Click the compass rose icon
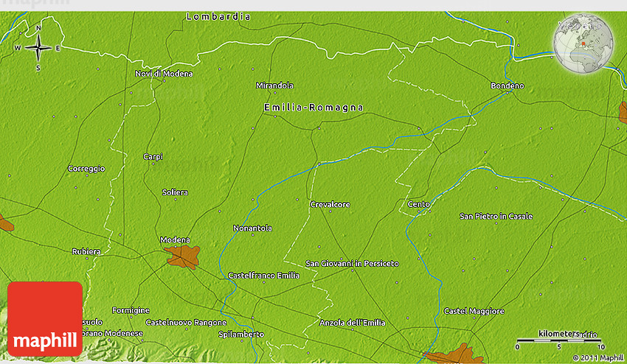Image resolution: width=627 pixels, height=364 pixels. click(x=38, y=48)
